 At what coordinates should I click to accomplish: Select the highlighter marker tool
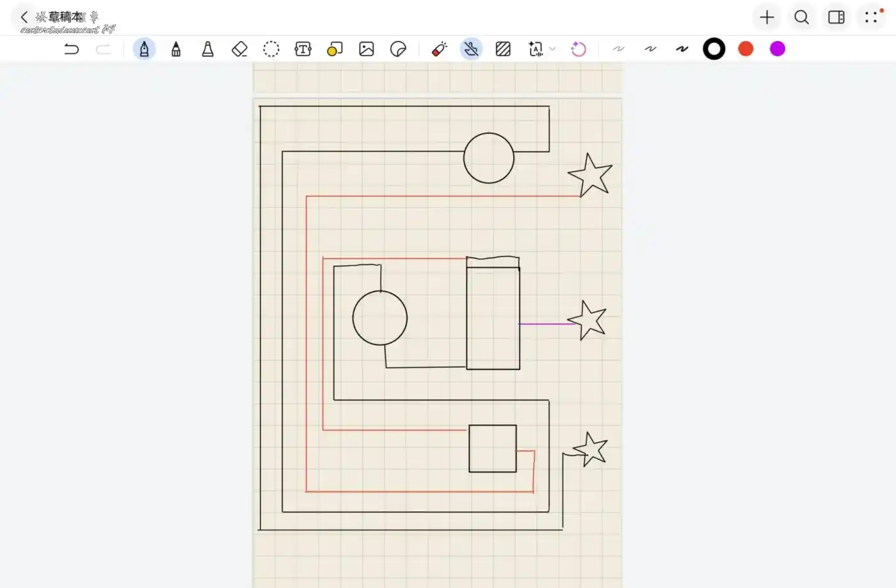click(x=207, y=49)
